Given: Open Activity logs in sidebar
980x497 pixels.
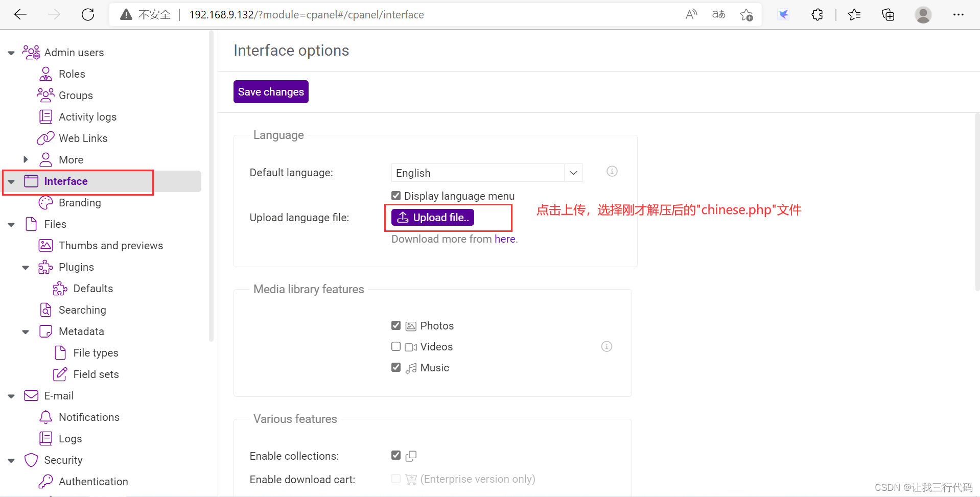Looking at the screenshot, I should (87, 117).
